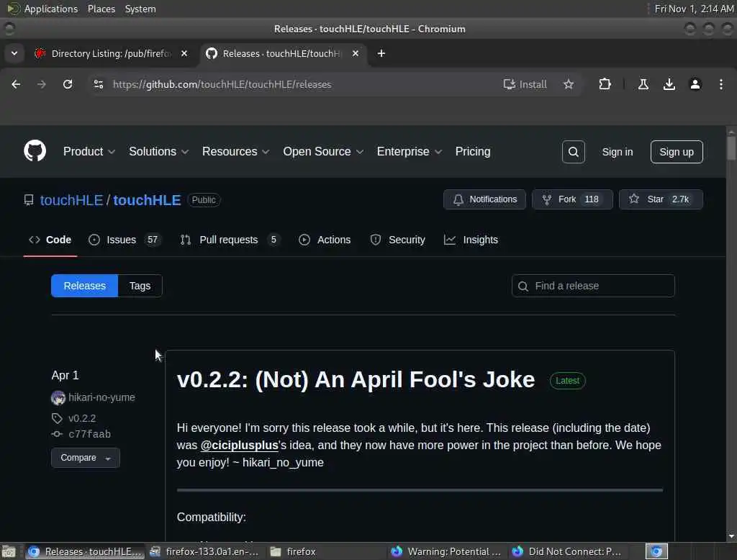
Task: Go back using the browser back arrow
Action: coord(16,84)
